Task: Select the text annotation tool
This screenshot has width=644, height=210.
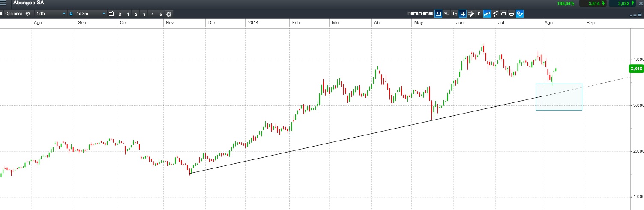Action: (x=454, y=14)
